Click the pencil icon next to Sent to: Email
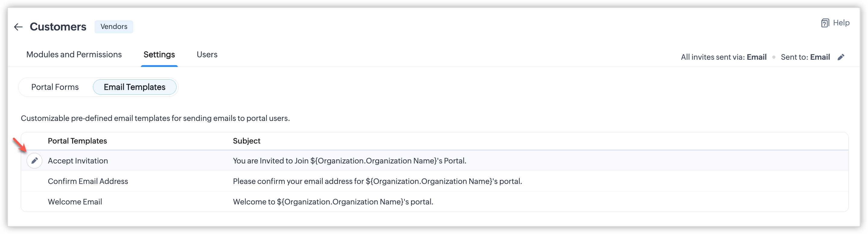 pos(841,57)
